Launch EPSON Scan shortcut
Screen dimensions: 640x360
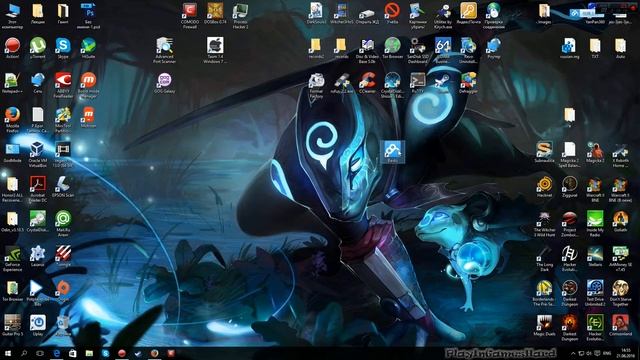tap(63, 187)
